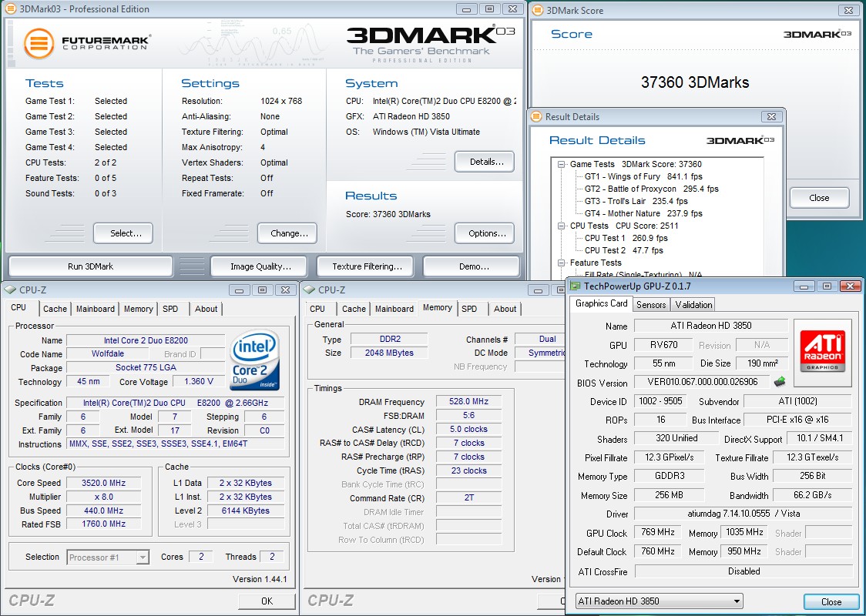
Task: Click the Select... tests button
Action: click(x=123, y=233)
